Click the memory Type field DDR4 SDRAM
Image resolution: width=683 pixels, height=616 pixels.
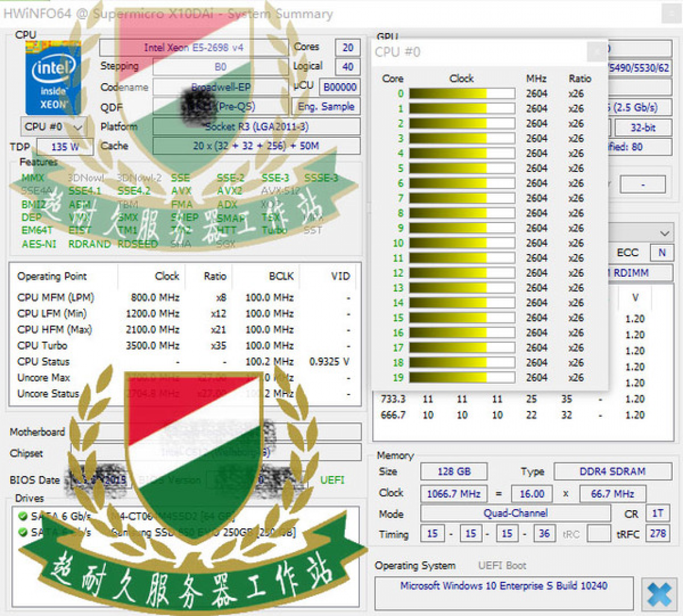[x=613, y=472]
